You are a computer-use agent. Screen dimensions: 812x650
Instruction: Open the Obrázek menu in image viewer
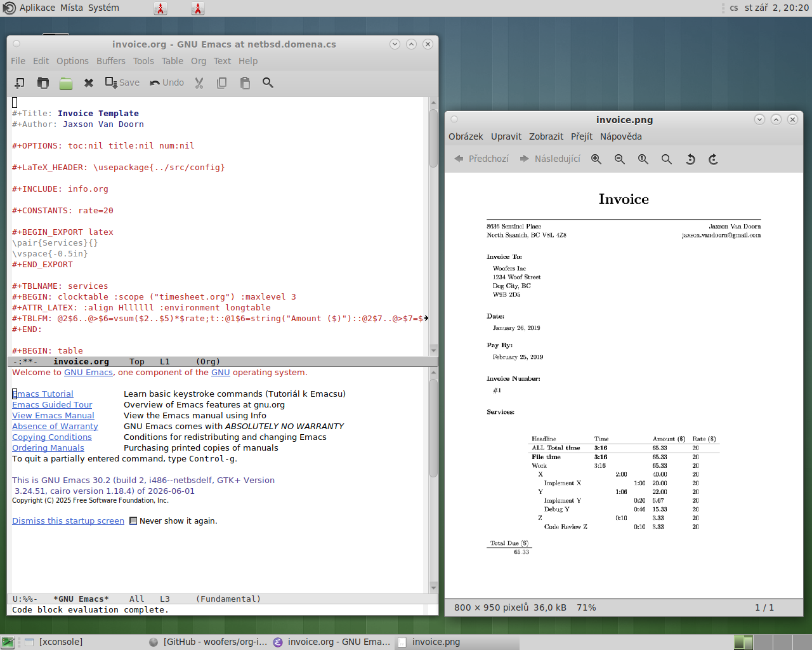pyautogui.click(x=466, y=136)
